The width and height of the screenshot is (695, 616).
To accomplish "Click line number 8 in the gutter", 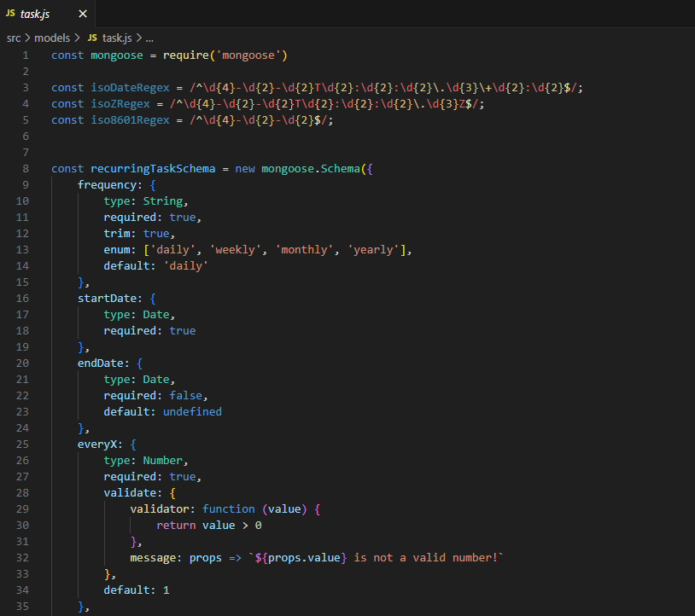I will click(x=26, y=168).
